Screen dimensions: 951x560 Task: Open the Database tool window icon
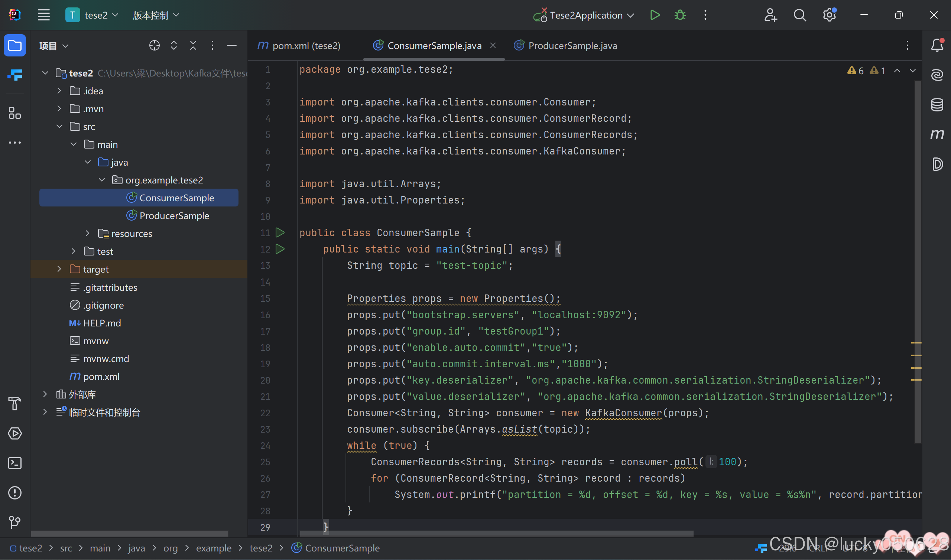(937, 104)
